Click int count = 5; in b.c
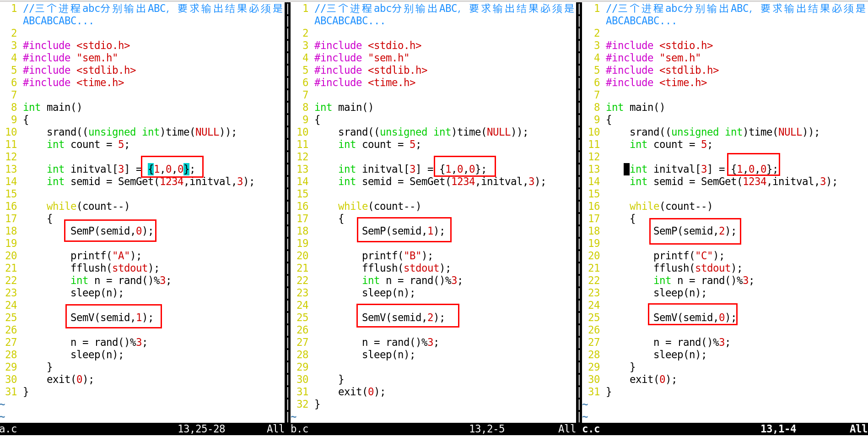The height and width of the screenshot is (437, 868). point(379,144)
